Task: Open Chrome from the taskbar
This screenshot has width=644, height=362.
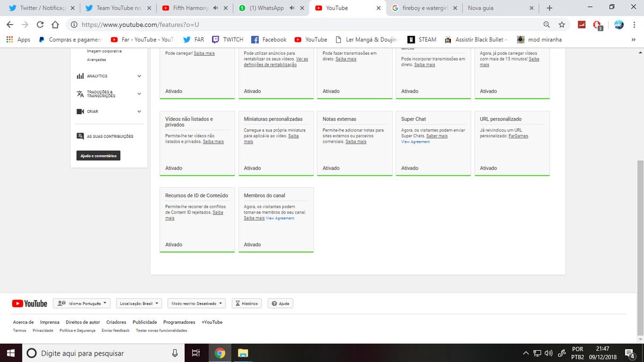Action: coord(219,353)
